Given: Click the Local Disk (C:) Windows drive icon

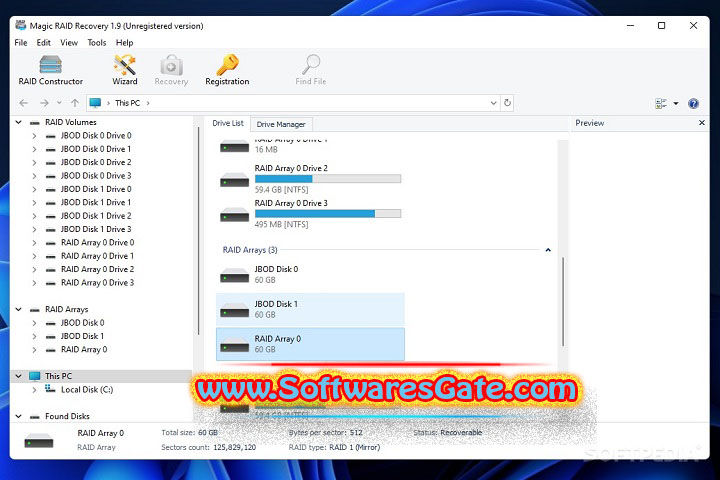Looking at the screenshot, I should (51, 389).
